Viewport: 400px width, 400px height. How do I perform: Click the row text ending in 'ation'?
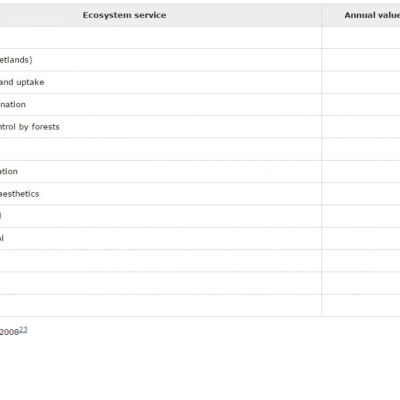click(9, 172)
